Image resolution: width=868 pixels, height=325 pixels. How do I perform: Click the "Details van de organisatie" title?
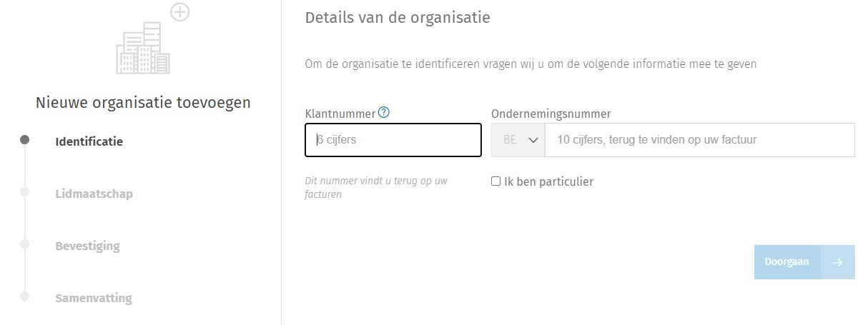coord(398,18)
